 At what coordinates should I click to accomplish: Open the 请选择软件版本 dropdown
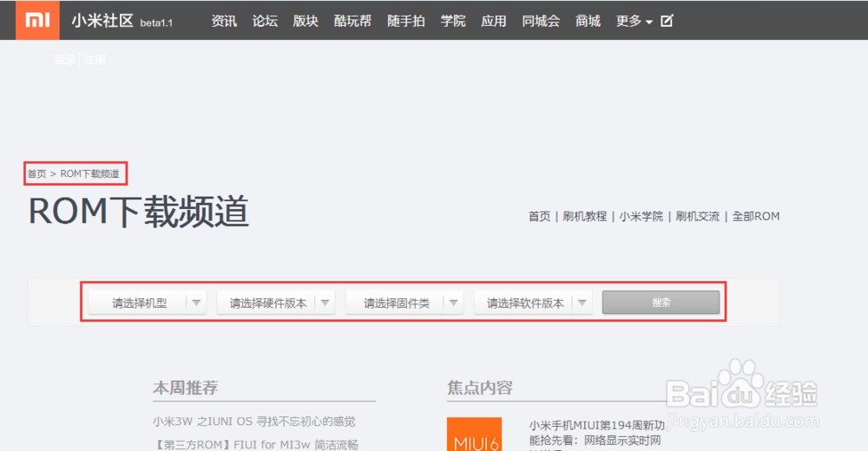pos(533,303)
